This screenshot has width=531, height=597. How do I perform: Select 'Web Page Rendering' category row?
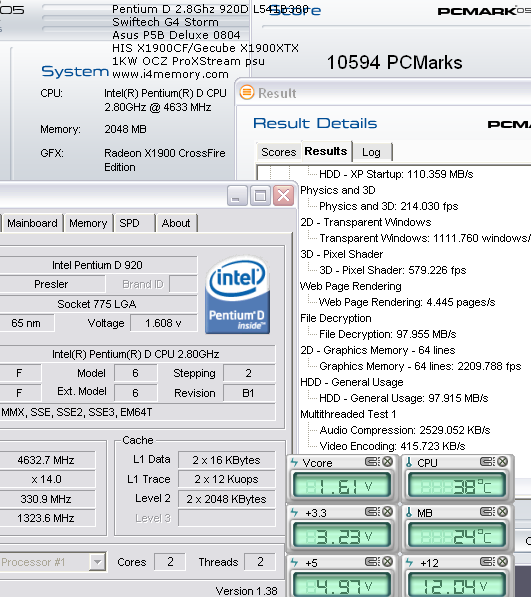(x=351, y=286)
